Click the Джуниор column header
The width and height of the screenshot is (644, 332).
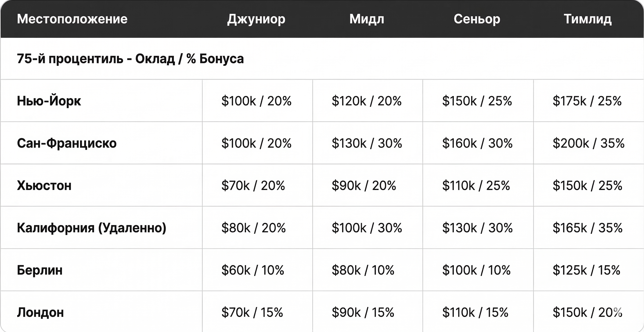click(256, 19)
